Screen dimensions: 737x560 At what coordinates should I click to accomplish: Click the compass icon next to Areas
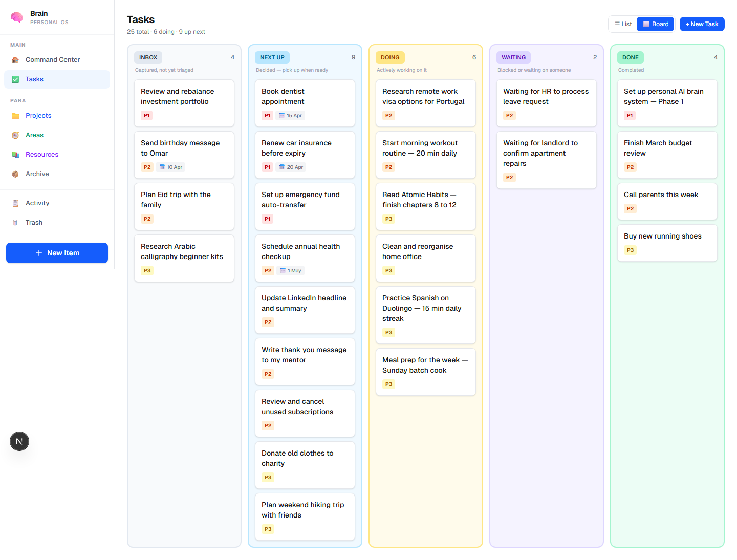click(x=15, y=135)
